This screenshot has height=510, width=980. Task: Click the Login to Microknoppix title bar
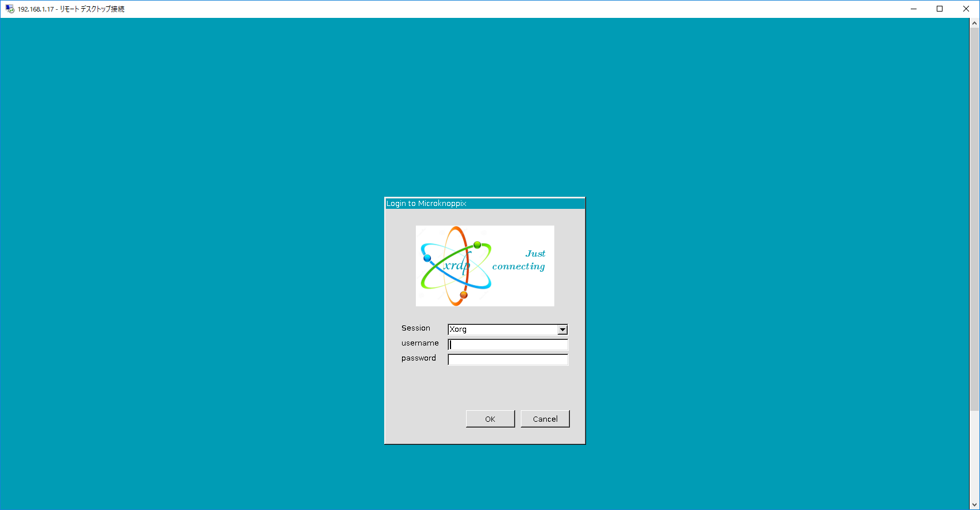pyautogui.click(x=485, y=204)
